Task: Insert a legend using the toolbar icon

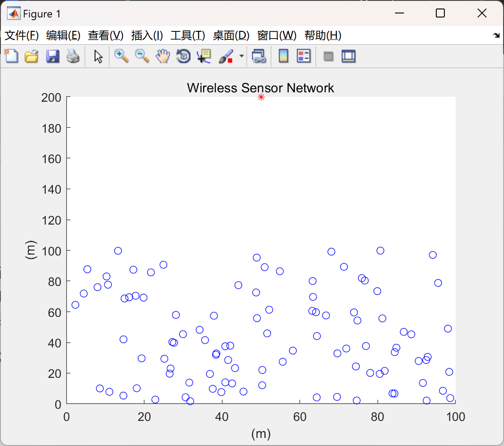Action: click(304, 56)
